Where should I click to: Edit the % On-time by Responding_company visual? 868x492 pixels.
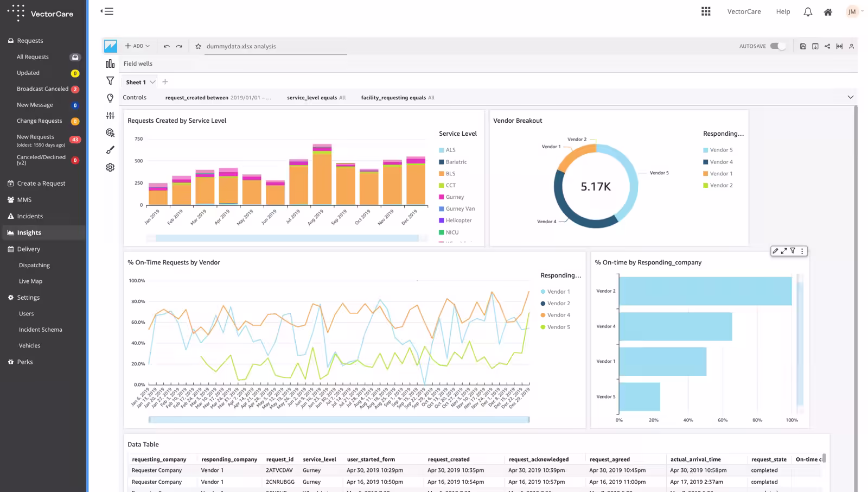[775, 251]
